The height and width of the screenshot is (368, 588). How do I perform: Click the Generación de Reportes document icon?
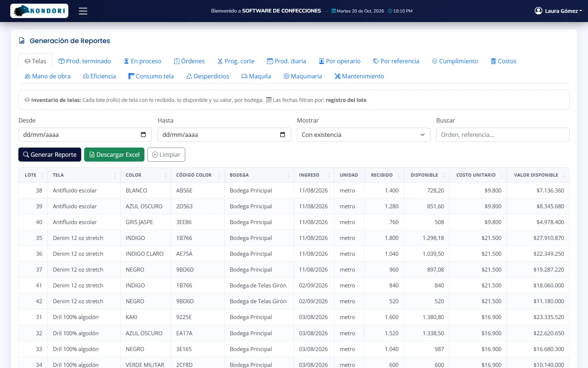pyautogui.click(x=22, y=40)
